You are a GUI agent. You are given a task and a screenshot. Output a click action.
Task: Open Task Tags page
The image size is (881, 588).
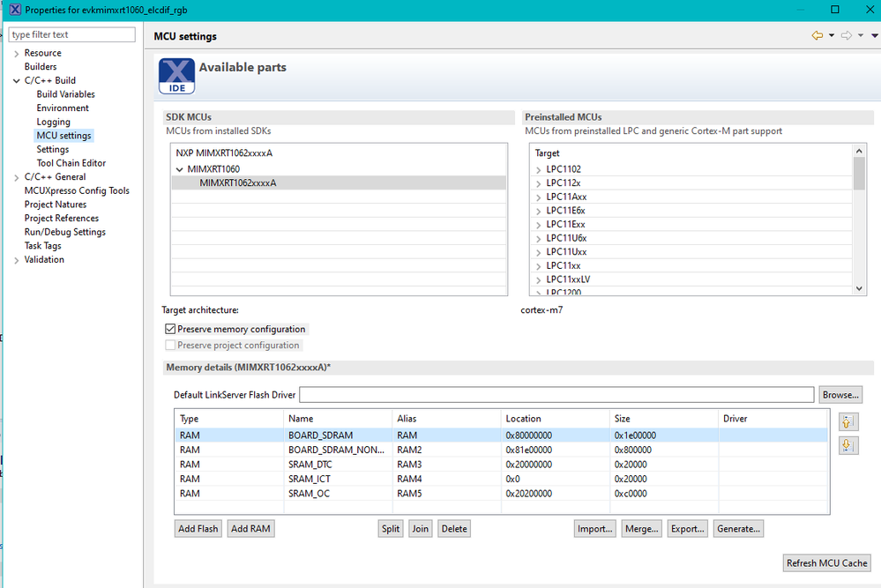click(x=42, y=246)
